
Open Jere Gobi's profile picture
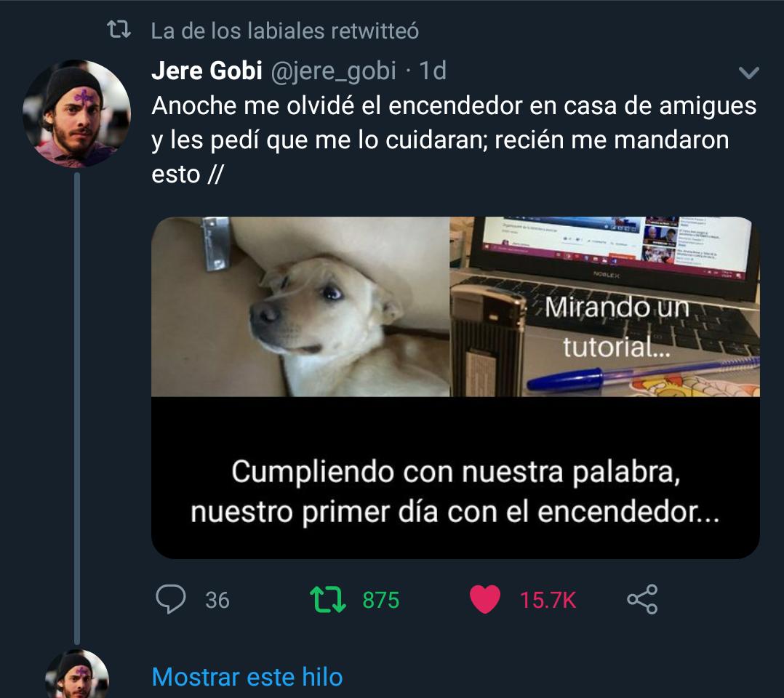click(77, 113)
